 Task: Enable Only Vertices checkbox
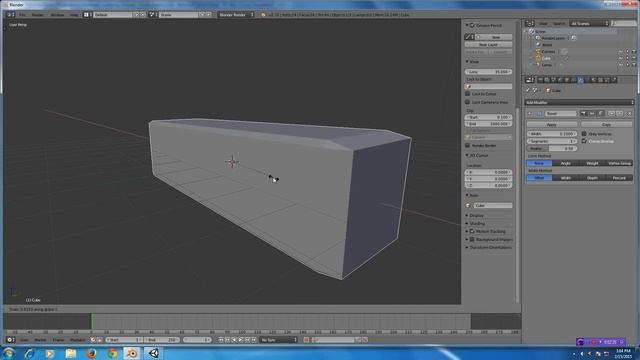coord(584,134)
